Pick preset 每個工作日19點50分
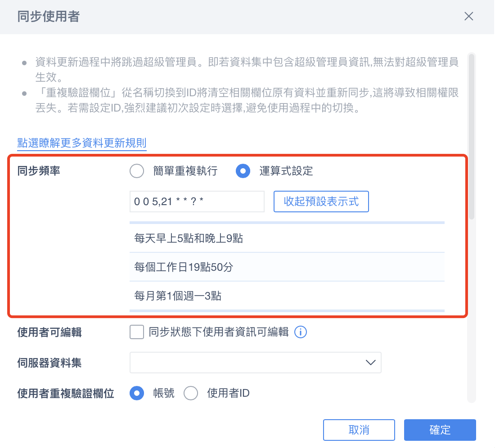This screenshot has width=495, height=448. point(287,267)
